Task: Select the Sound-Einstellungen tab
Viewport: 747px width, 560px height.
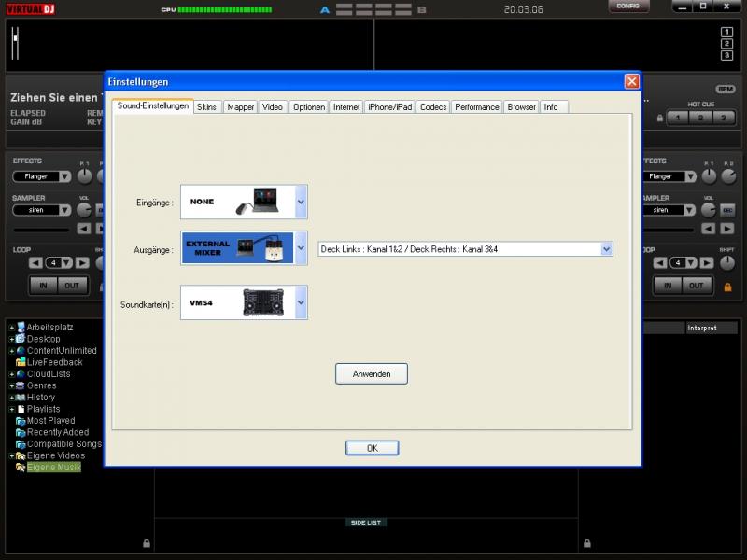Action: (x=153, y=105)
